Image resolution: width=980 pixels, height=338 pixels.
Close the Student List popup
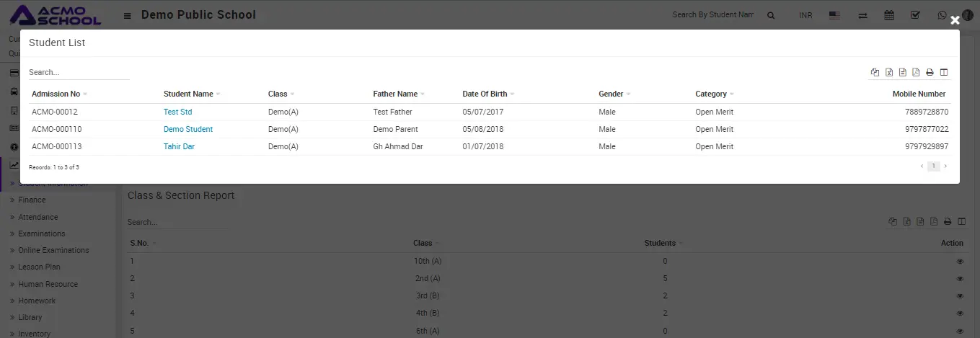955,21
